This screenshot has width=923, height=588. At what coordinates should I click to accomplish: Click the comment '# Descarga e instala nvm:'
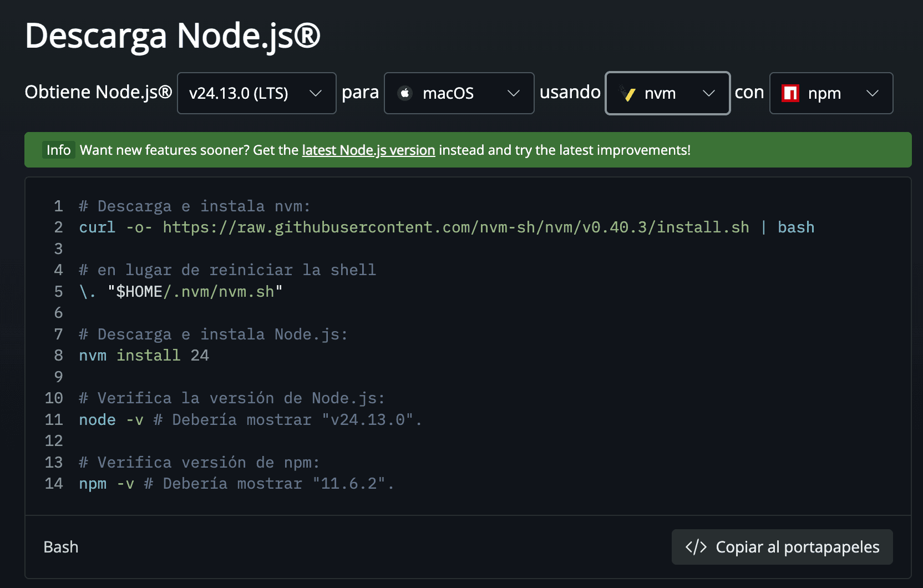(195, 206)
